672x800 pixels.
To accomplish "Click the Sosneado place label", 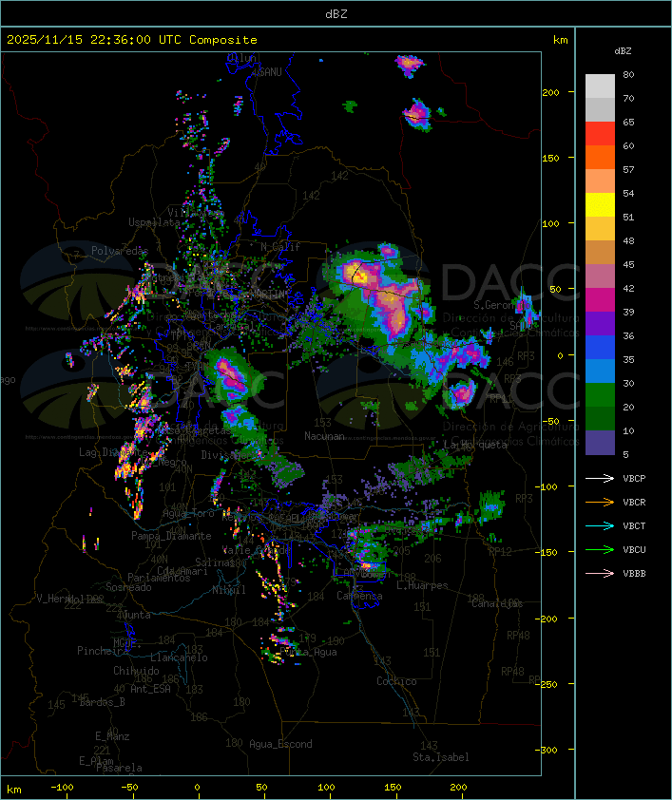I will tap(128, 587).
